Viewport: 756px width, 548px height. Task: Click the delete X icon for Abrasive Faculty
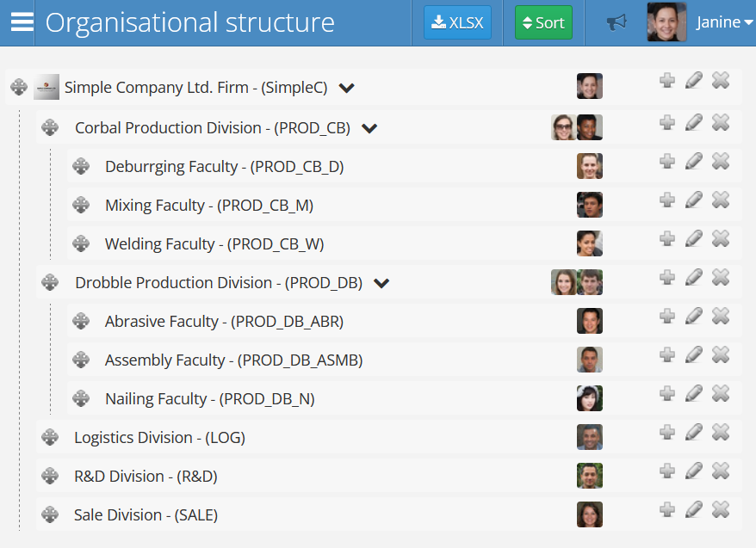tap(721, 316)
